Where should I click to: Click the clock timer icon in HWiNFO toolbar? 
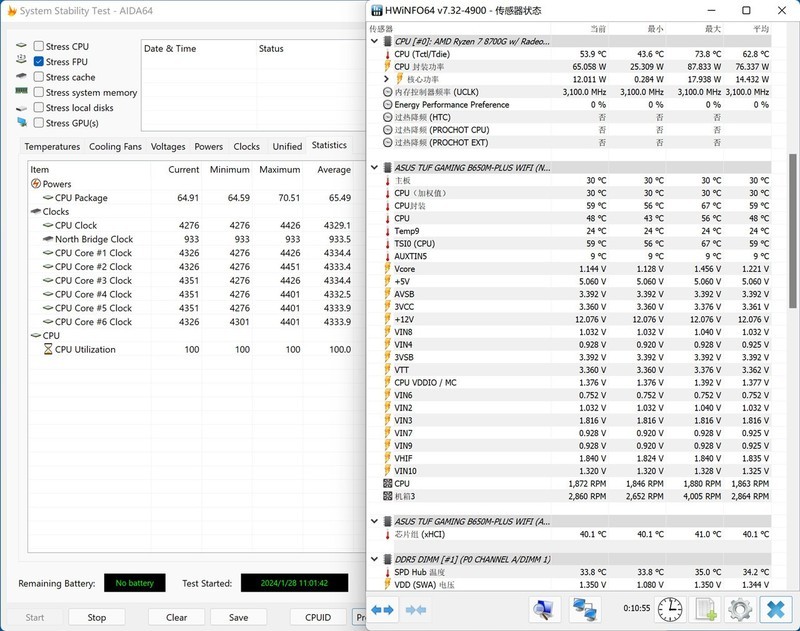[670, 609]
